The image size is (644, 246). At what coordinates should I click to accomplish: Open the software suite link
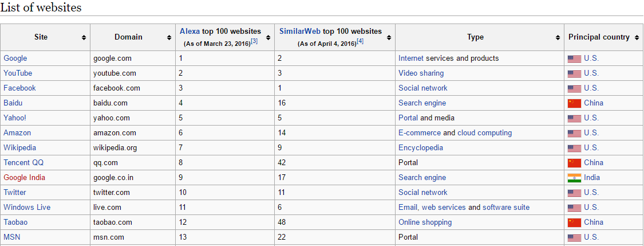[x=506, y=208]
